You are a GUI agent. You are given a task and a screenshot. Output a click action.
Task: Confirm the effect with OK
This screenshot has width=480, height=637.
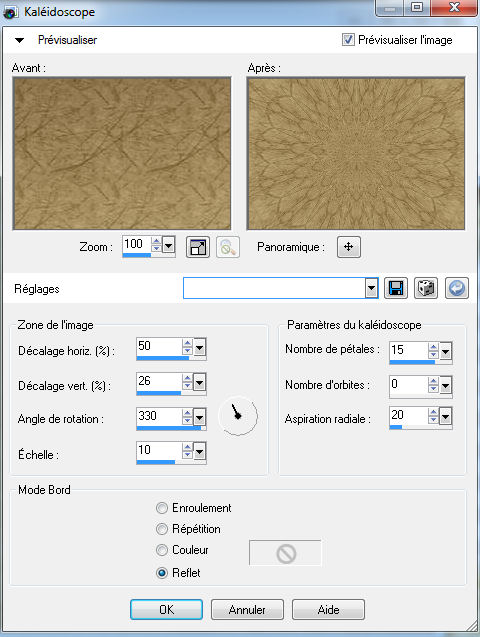tap(166, 609)
